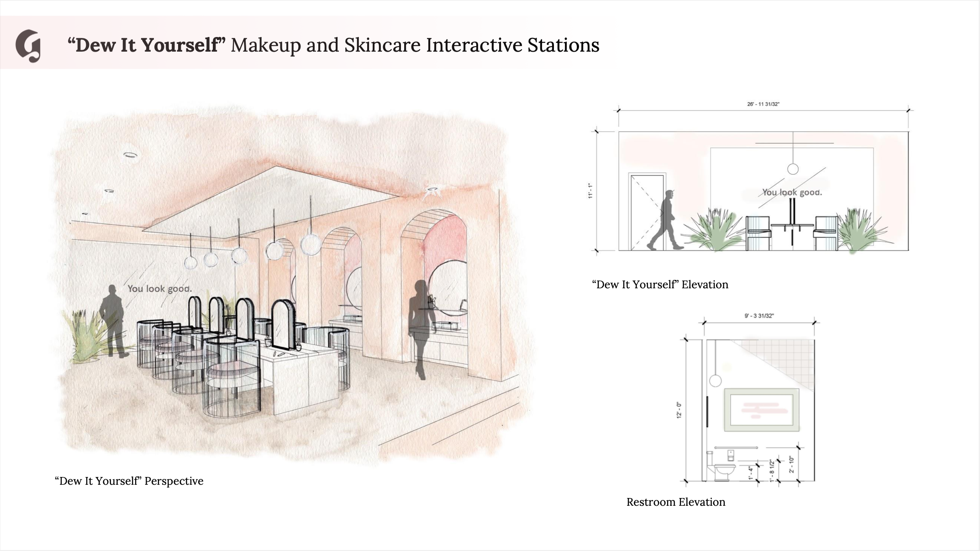Click the standing woman silhouette in the perspective

(x=420, y=330)
